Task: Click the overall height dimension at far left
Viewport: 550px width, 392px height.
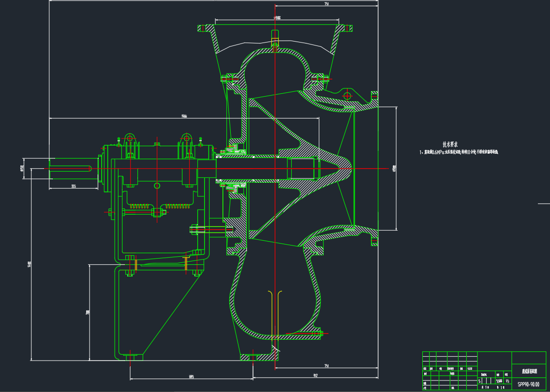Action: click(30, 264)
